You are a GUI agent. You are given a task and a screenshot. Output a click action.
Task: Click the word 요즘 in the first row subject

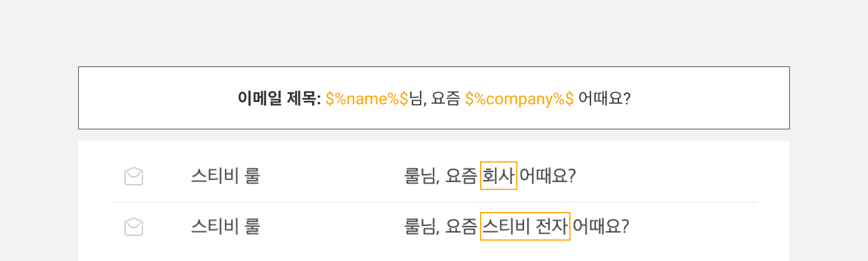click(x=461, y=176)
